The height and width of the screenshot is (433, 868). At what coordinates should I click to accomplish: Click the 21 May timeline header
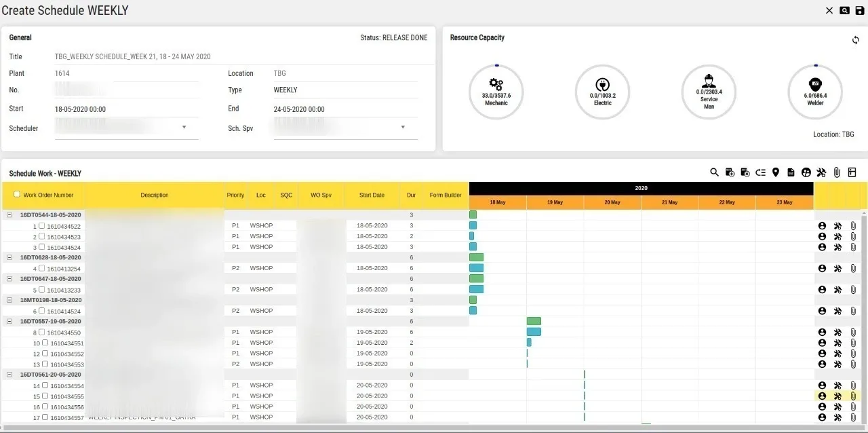pos(669,202)
